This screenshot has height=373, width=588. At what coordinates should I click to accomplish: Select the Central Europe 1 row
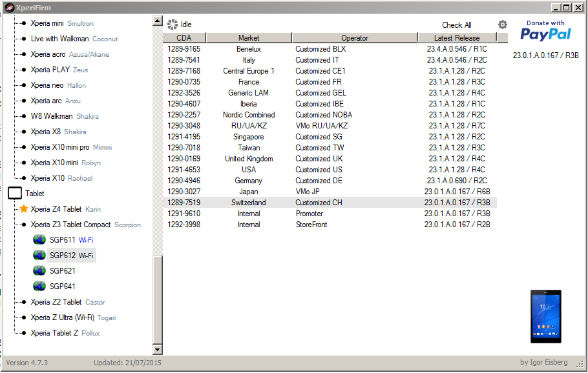330,71
